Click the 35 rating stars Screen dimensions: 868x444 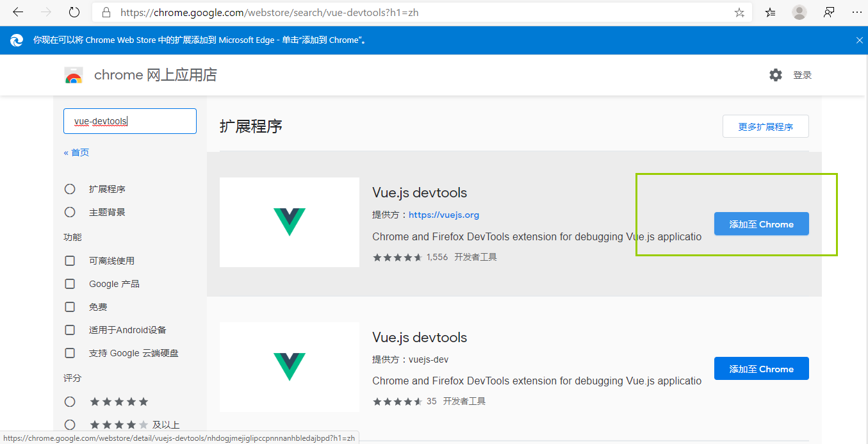click(397, 402)
